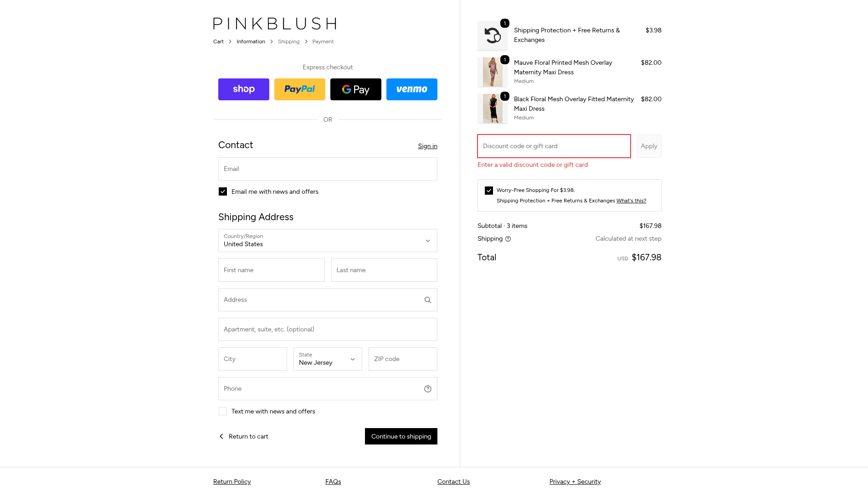Viewport: 868px width, 496px height.
Task: Pay with Shop Pay express button
Action: click(243, 89)
